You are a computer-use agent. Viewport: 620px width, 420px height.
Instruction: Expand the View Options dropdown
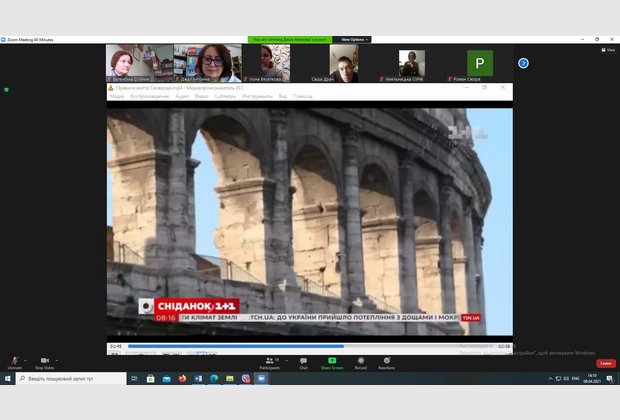click(x=354, y=39)
